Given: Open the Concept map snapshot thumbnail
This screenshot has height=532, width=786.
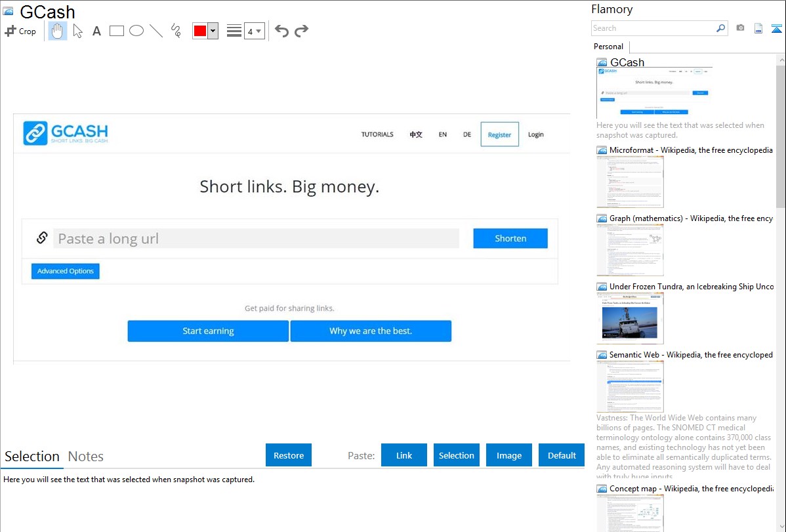Looking at the screenshot, I should click(630, 513).
